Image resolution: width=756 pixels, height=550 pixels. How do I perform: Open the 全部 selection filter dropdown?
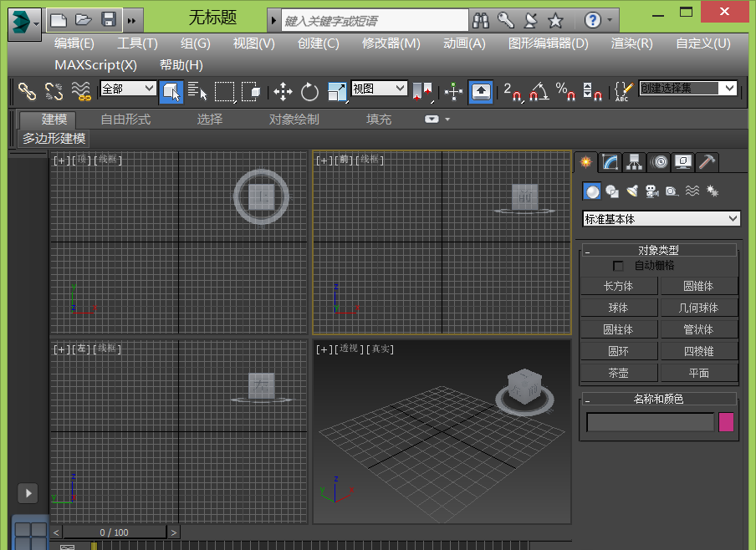(x=128, y=89)
